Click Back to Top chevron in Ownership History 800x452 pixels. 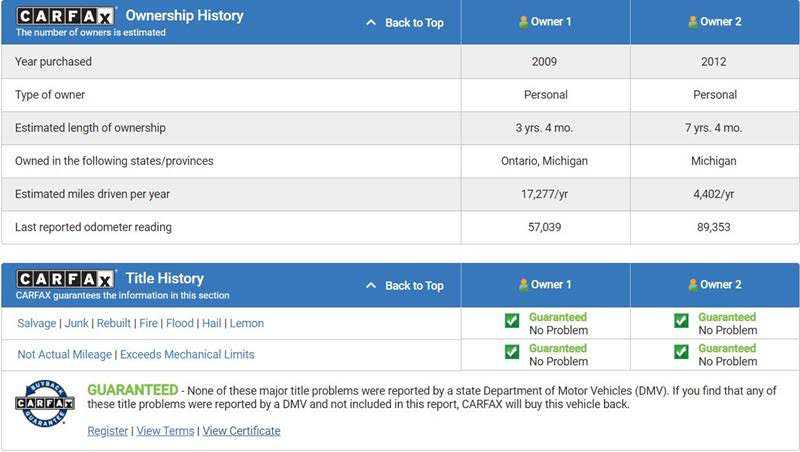coord(371,22)
